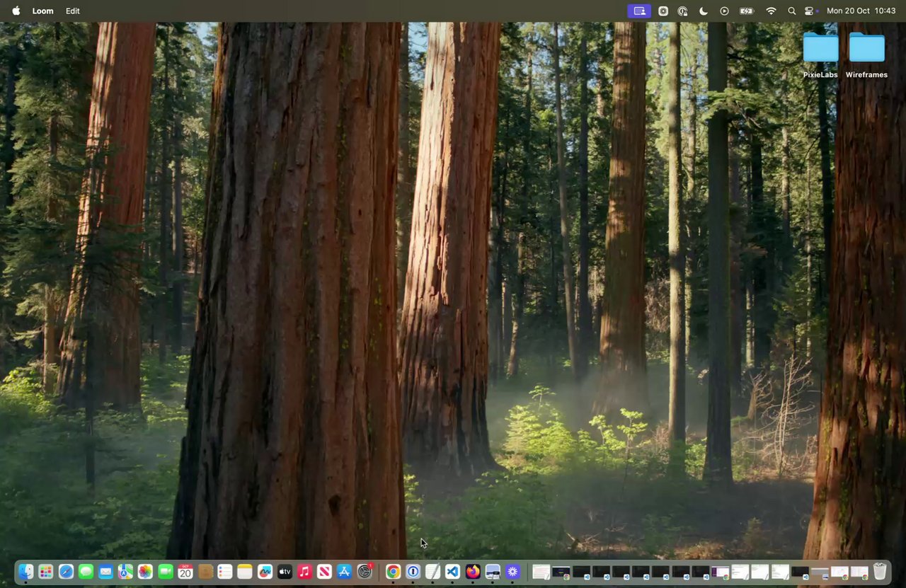Viewport: 906px width, 588px height.
Task: Open the Focus moon icon in menu bar
Action: [704, 11]
